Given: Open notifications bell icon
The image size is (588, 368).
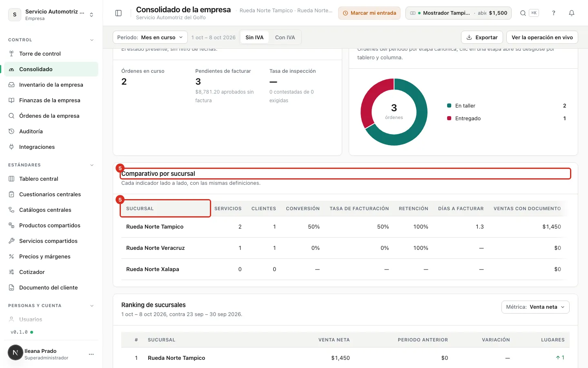Looking at the screenshot, I should pyautogui.click(x=572, y=13).
